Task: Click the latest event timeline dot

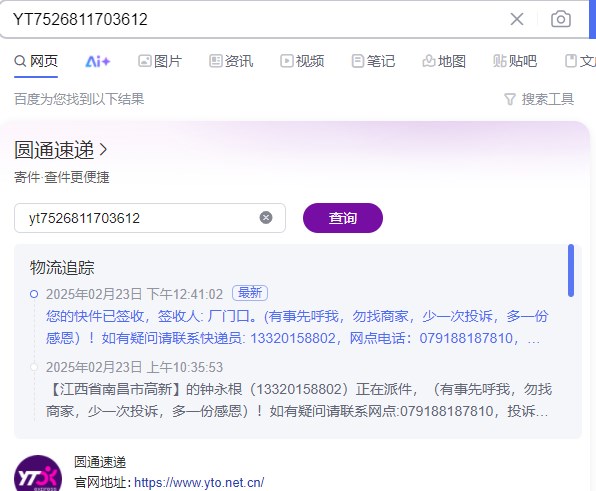Action: (34, 294)
